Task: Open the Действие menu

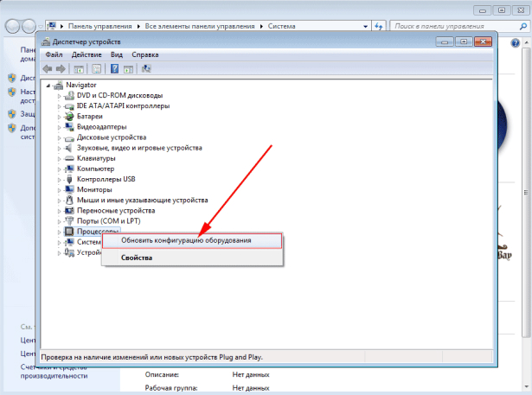Action: click(87, 54)
